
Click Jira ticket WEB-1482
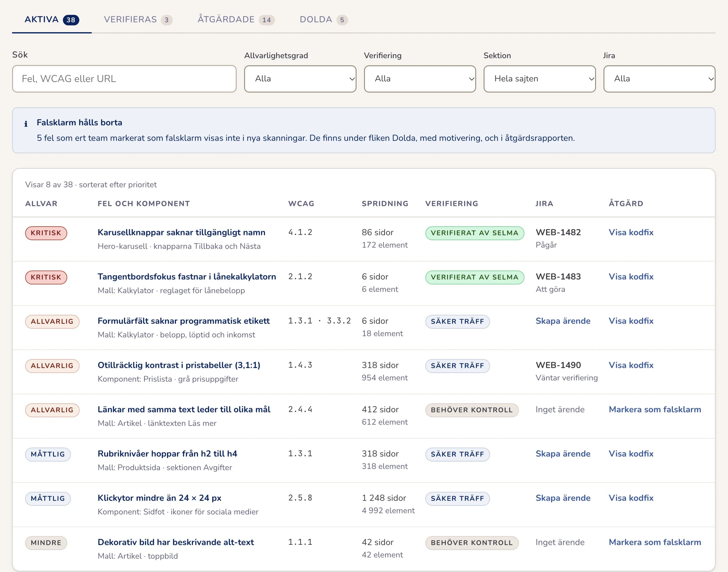pos(558,232)
